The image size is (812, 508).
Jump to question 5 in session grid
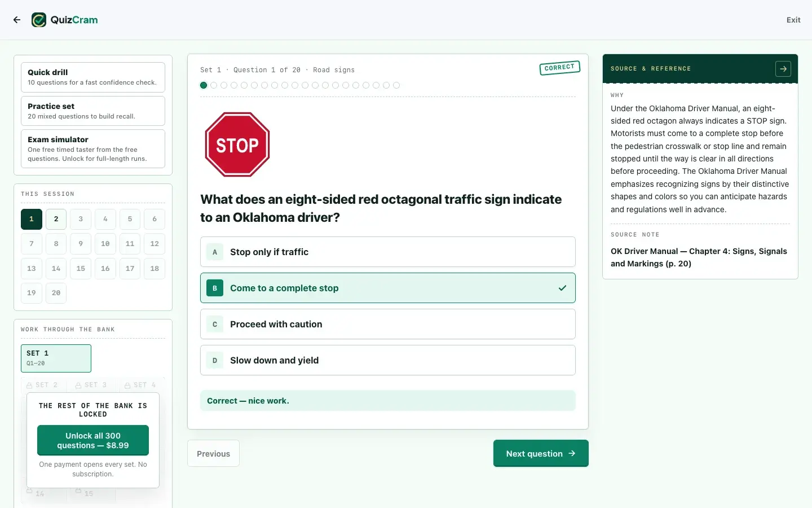click(130, 219)
